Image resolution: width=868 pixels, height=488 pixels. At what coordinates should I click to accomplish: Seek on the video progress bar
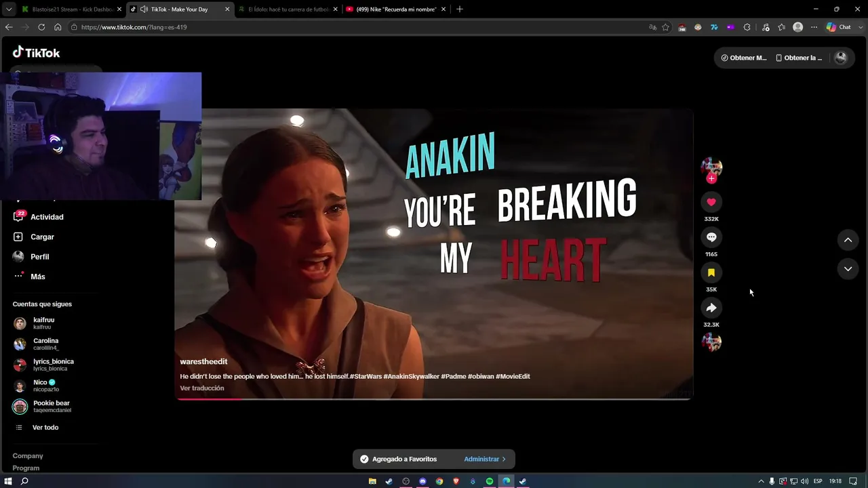coord(434,399)
